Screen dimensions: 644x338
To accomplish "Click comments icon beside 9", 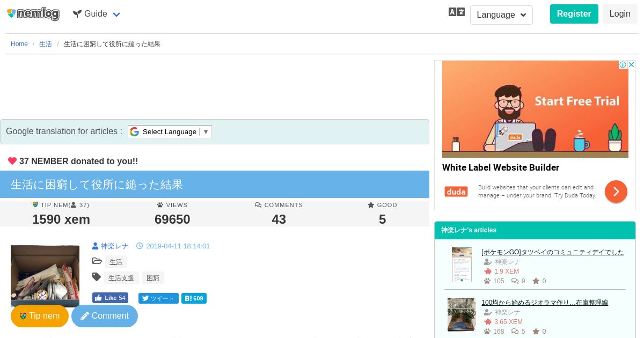I will coord(515,281).
